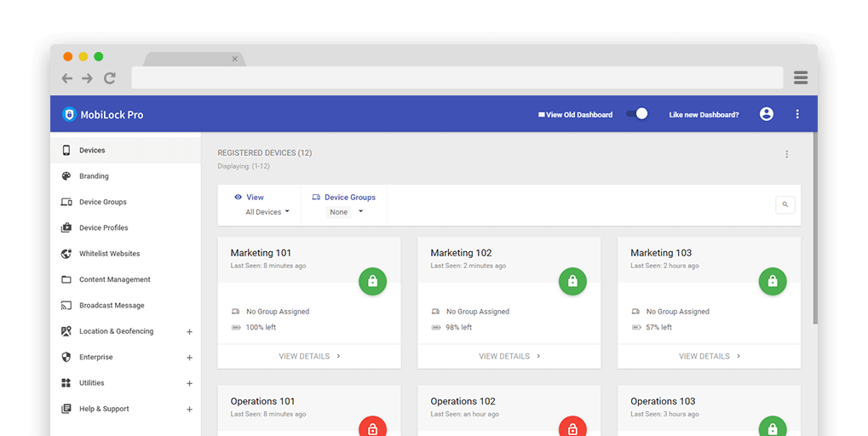Image resolution: width=868 pixels, height=436 pixels.
Task: Click the Registered Devices (12) heading
Action: coord(265,152)
